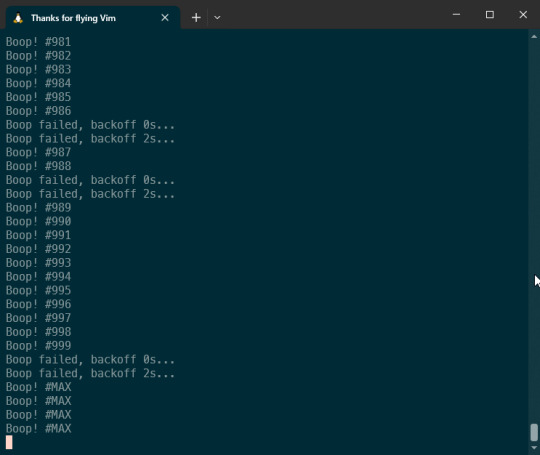Click backoff 2s line before Boop! #989

click(90, 194)
